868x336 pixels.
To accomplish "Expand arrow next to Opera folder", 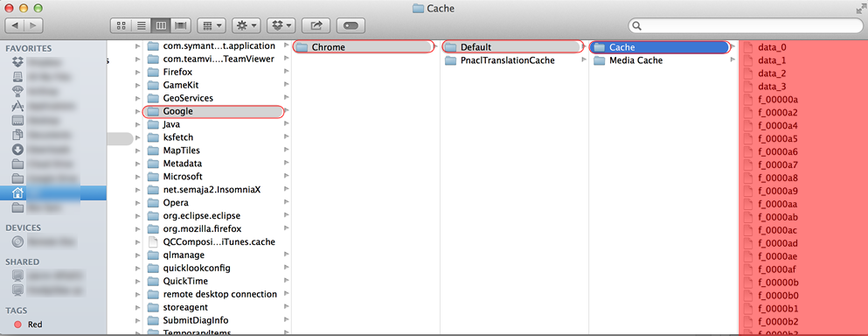I will coord(286,203).
